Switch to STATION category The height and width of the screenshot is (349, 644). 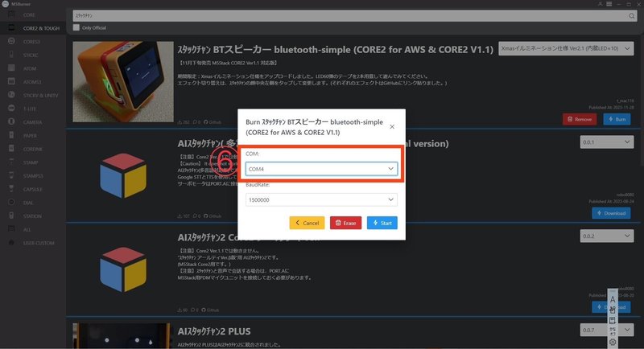[33, 216]
